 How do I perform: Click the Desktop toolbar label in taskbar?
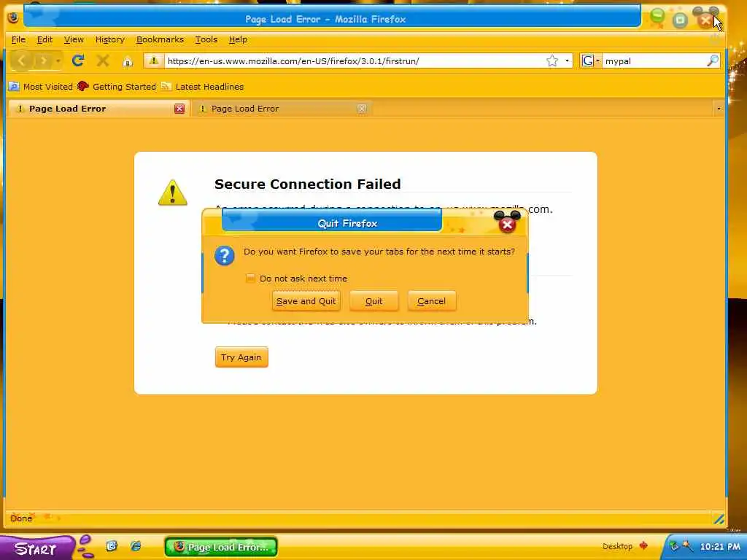pyautogui.click(x=617, y=546)
